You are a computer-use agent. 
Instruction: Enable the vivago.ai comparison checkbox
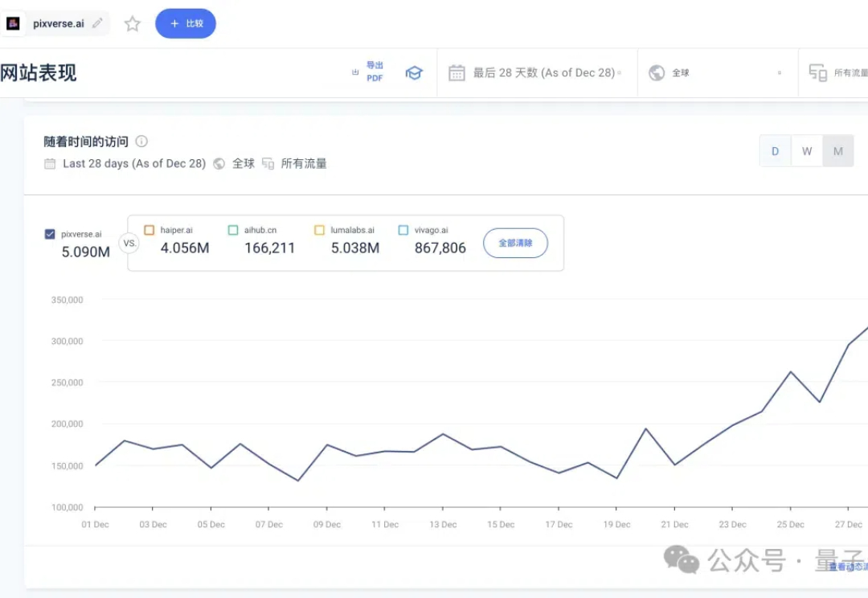pos(403,230)
